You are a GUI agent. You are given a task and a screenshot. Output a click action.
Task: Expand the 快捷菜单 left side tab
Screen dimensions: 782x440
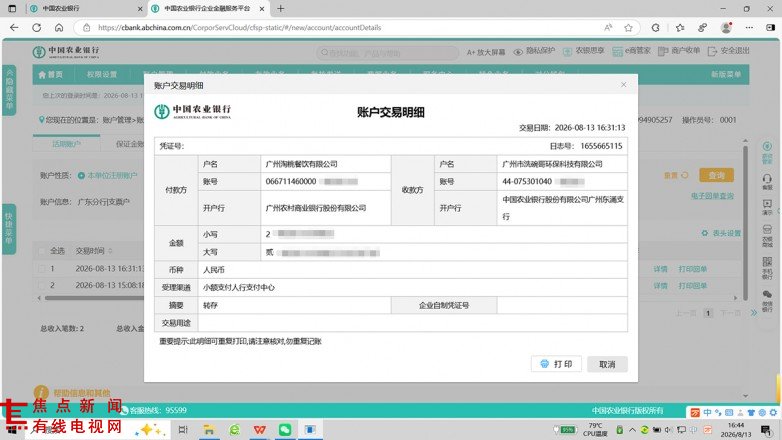click(9, 229)
